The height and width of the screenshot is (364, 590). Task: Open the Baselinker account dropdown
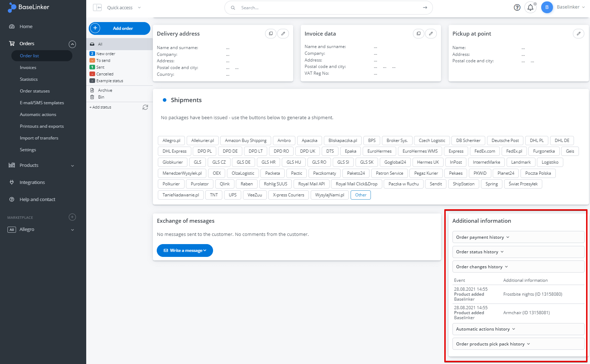pyautogui.click(x=571, y=7)
